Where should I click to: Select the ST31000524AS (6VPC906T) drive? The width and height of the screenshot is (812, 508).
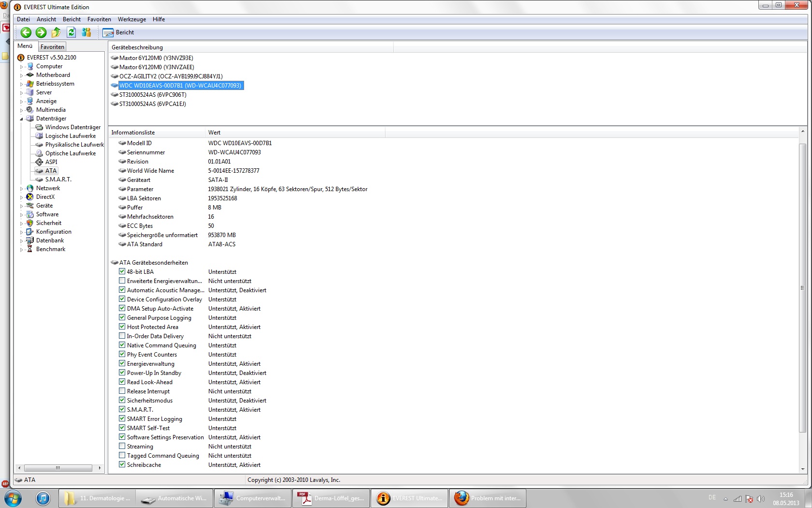153,95
